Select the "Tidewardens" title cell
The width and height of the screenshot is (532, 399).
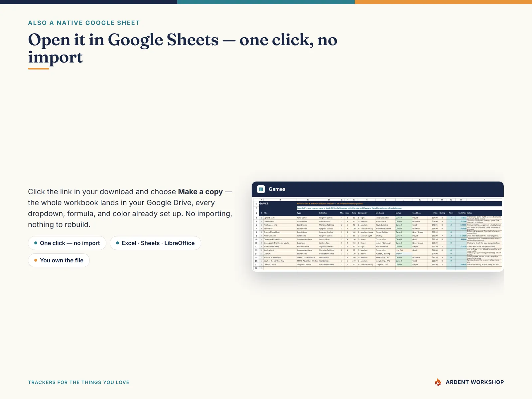[280, 221]
